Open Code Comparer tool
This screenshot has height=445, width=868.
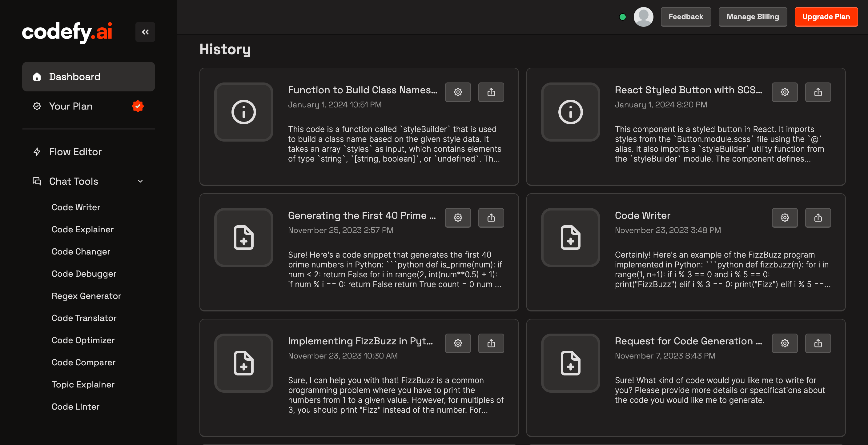tap(83, 363)
